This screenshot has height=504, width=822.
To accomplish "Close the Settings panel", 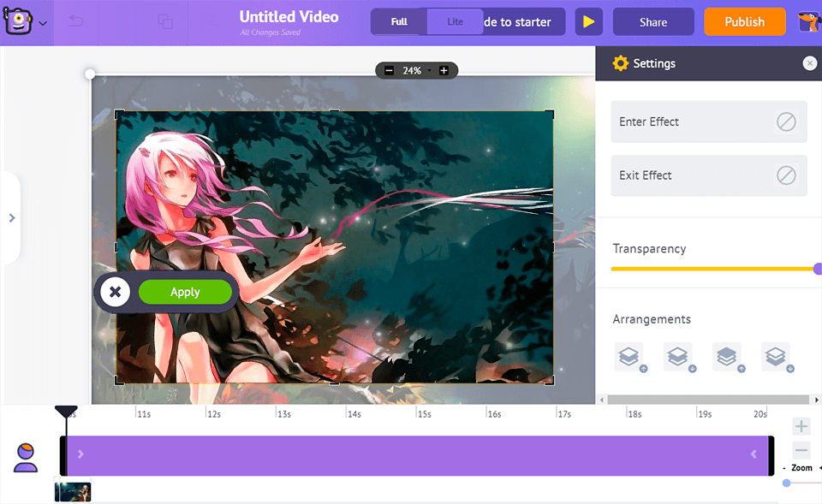I will coord(809,63).
